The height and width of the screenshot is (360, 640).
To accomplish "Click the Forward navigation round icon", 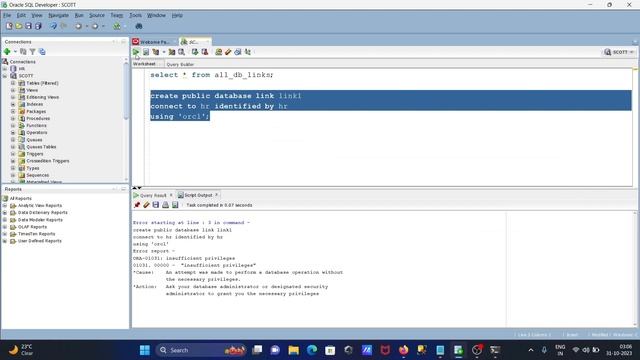I will [95, 26].
